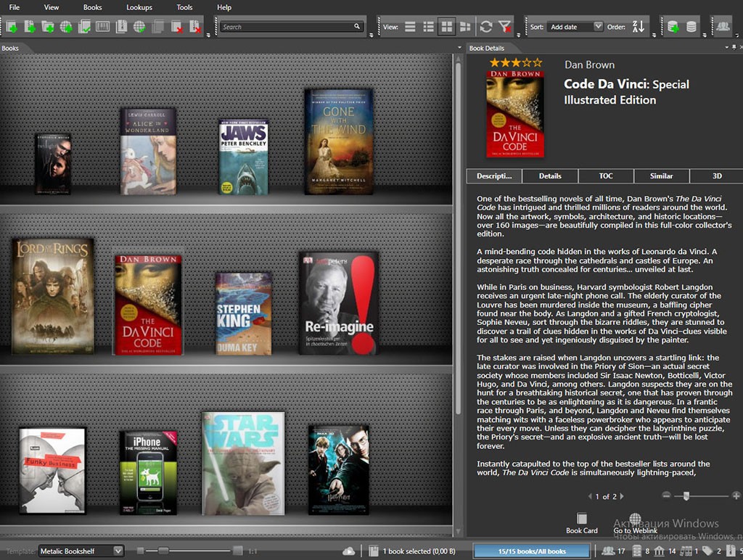Select the Star Wars book cover
This screenshot has width=743, height=560.
coord(243,464)
